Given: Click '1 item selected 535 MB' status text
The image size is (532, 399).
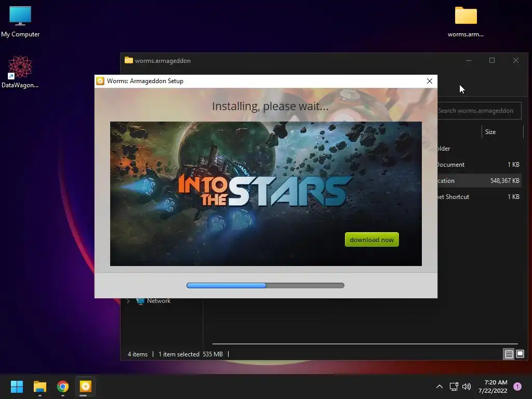Looking at the screenshot, I should (x=190, y=354).
